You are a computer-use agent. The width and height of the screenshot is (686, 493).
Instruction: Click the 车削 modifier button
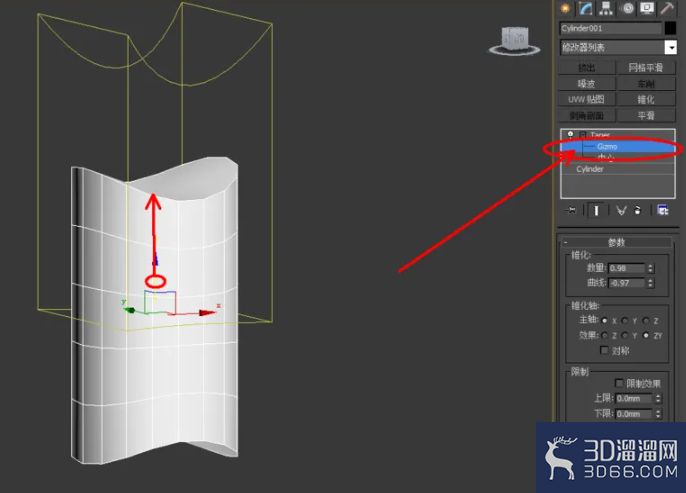(x=646, y=84)
